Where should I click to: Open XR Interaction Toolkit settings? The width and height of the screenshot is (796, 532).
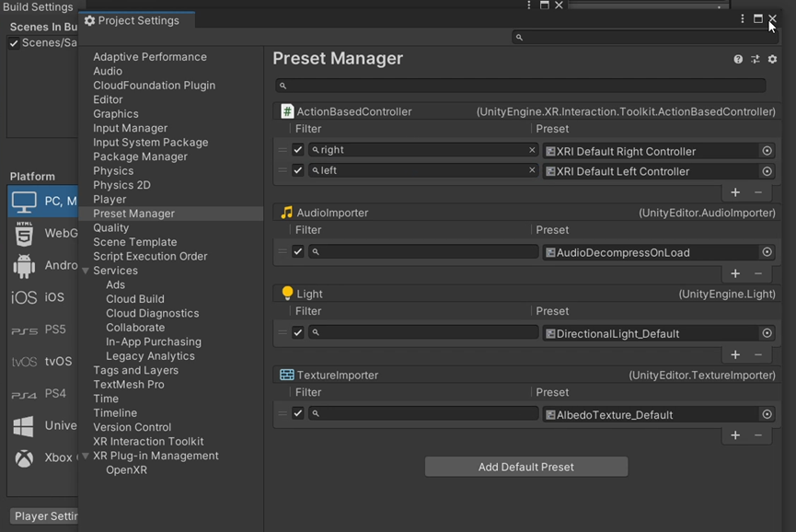coord(148,442)
